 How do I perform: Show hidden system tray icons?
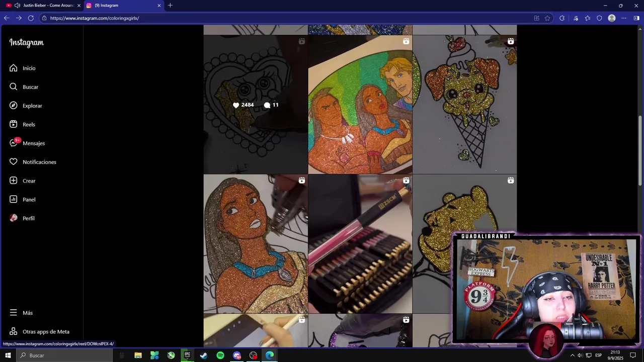tap(572, 355)
